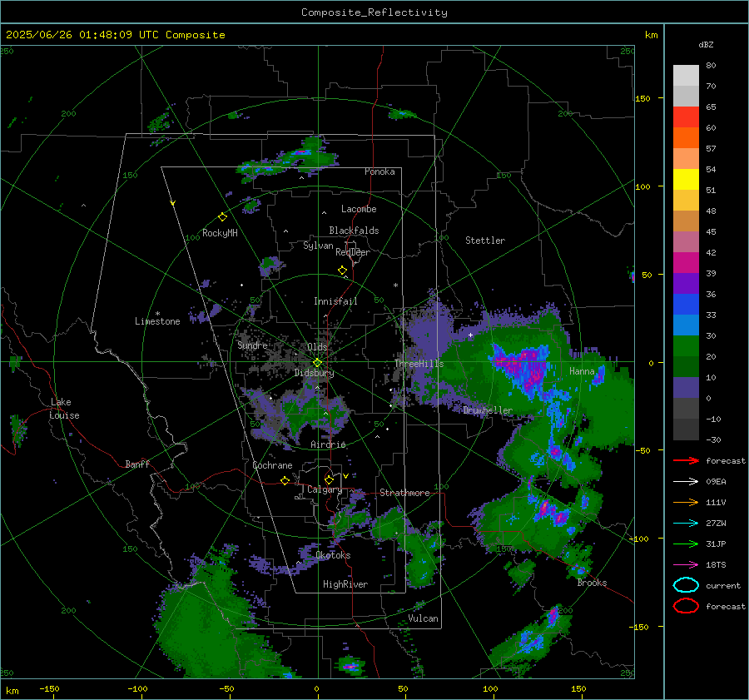
Task: Click the asterisk marker above Limestone
Action: coord(157,314)
